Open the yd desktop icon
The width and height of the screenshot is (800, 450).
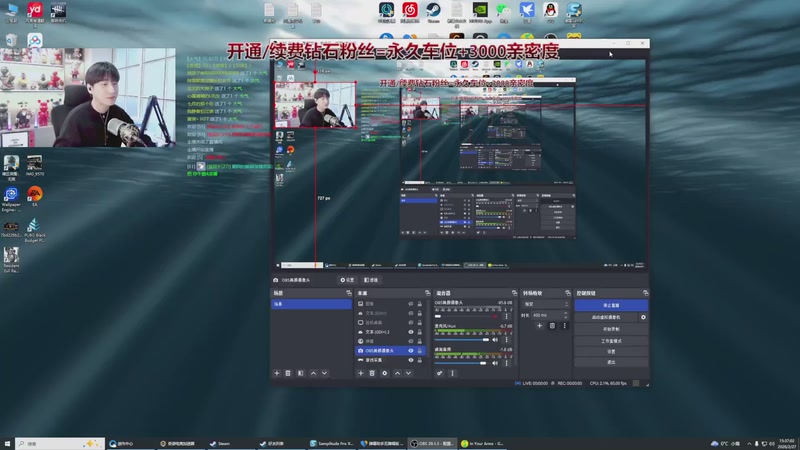click(x=35, y=12)
